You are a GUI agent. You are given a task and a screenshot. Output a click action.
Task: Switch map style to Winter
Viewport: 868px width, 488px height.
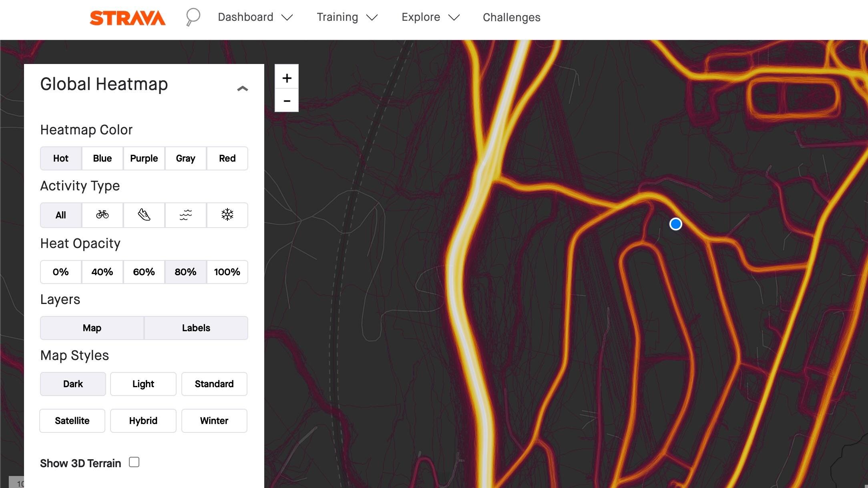point(214,421)
